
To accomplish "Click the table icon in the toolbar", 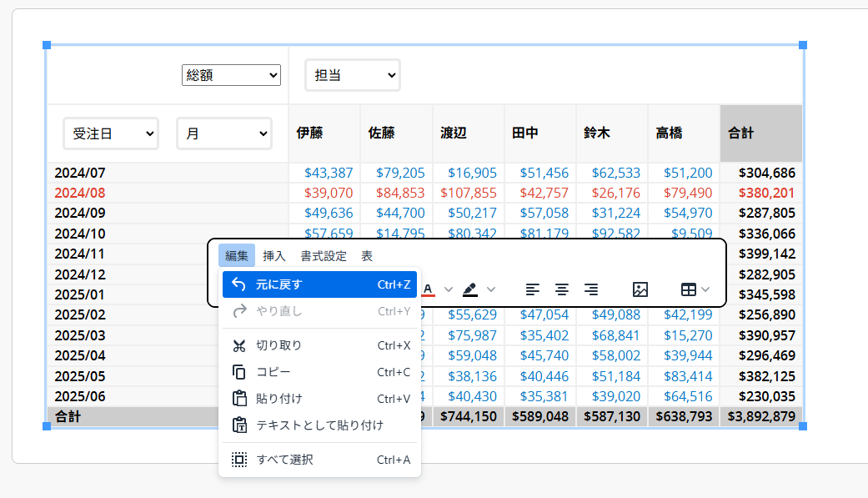I will (x=689, y=289).
